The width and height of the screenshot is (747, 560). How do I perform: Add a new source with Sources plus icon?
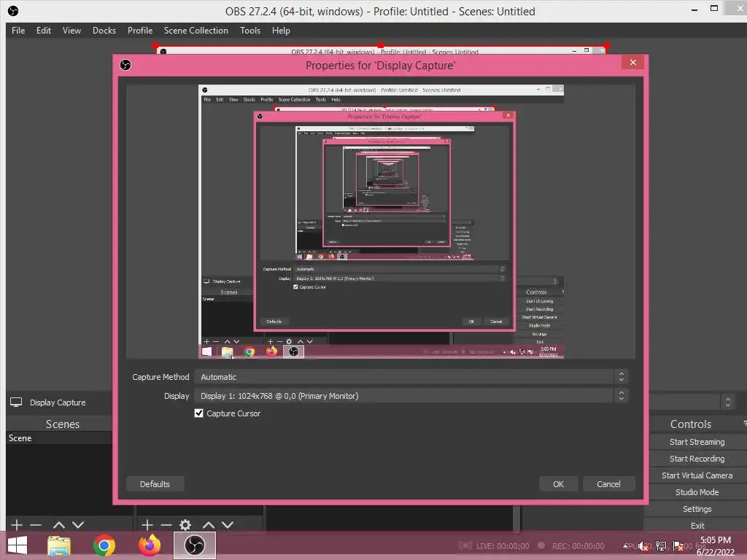pyautogui.click(x=147, y=525)
